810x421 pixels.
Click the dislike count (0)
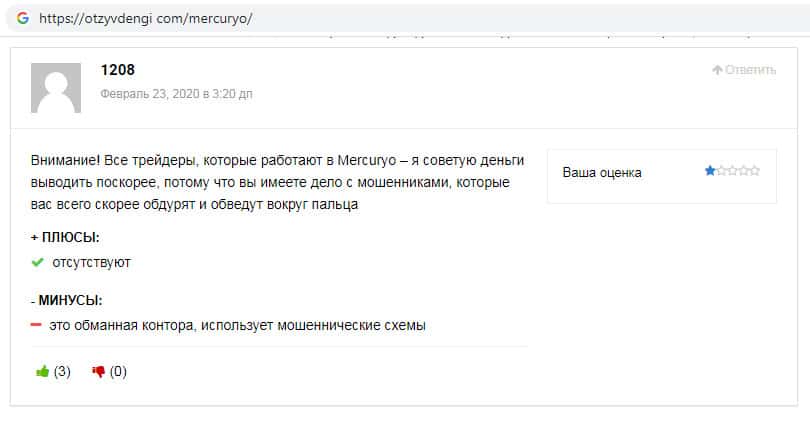pos(118,372)
